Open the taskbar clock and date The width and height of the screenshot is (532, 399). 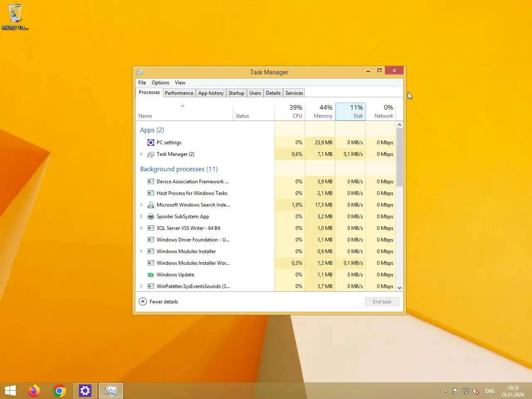513,391
